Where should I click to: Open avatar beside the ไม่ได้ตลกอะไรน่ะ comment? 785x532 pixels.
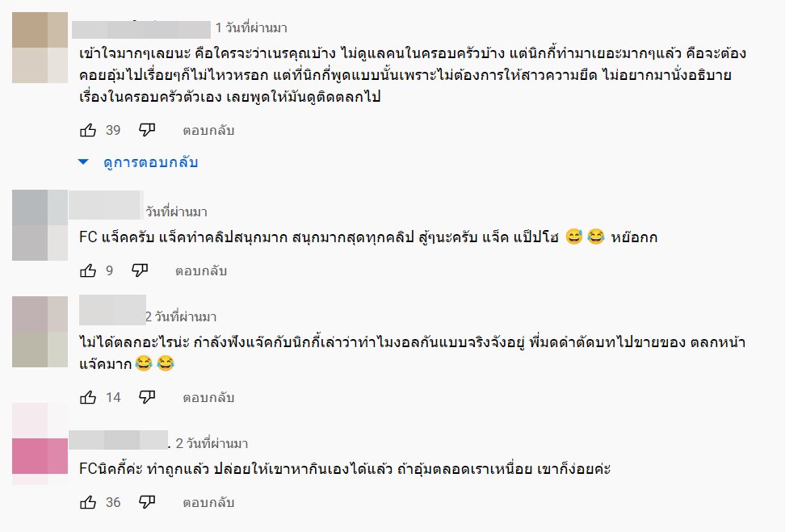(x=40, y=332)
